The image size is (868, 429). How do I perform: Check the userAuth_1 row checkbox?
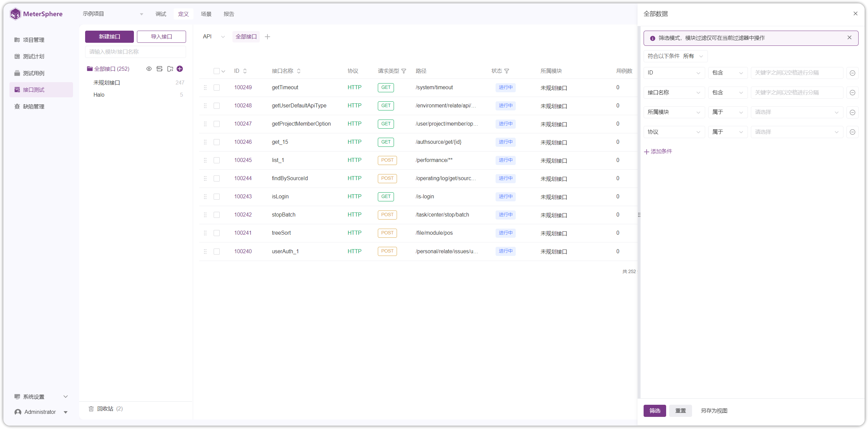(x=217, y=252)
